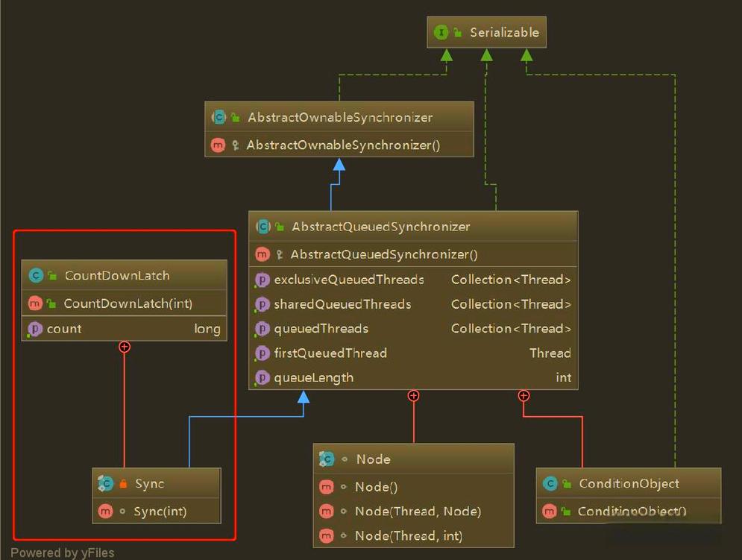
Task: Click the method icon beside CountDownLatch(int)
Action: pos(35,303)
